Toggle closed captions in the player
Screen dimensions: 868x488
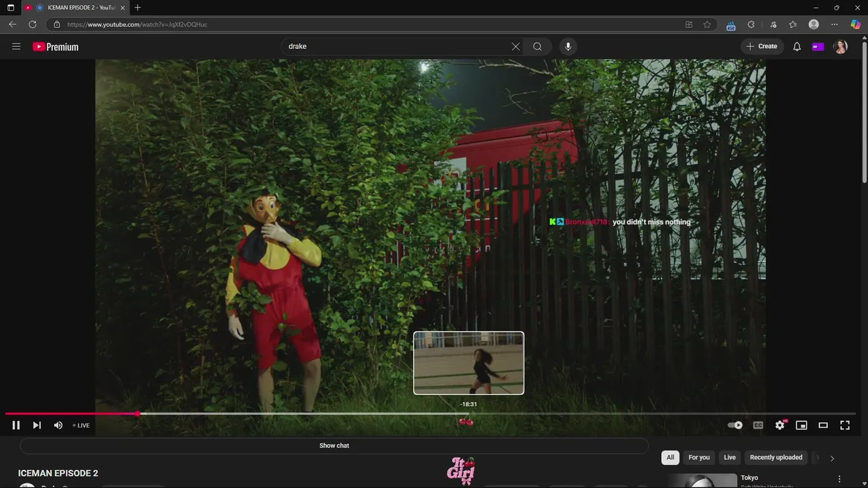point(758,425)
